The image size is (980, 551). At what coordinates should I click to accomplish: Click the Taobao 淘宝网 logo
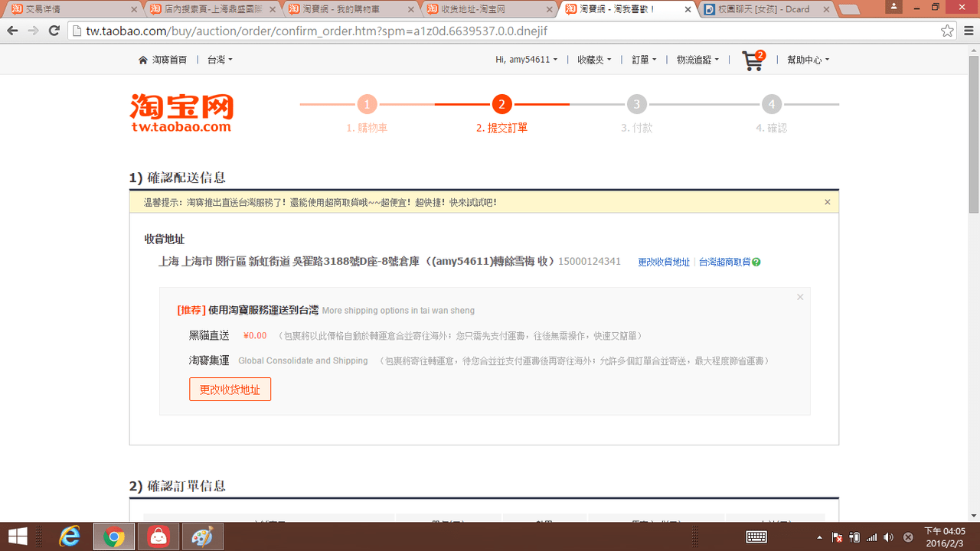[181, 113]
